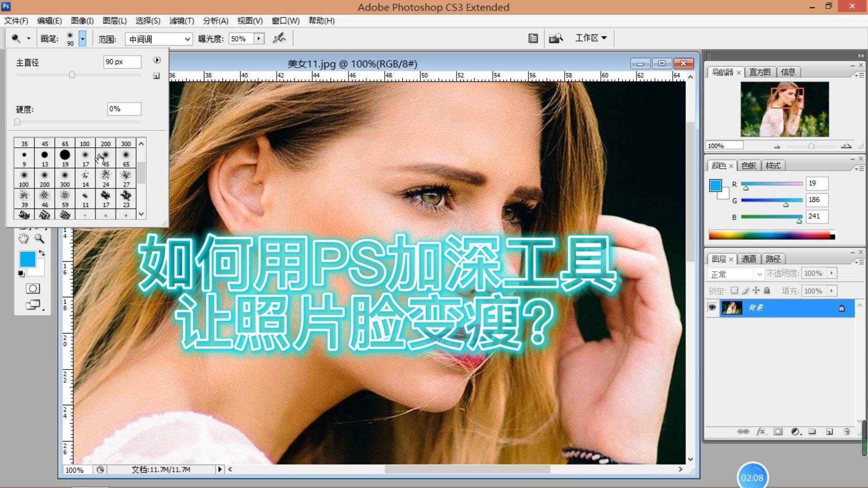The image size is (868, 488).
Task: Switch to the 通道 channels tab
Action: coord(749,259)
